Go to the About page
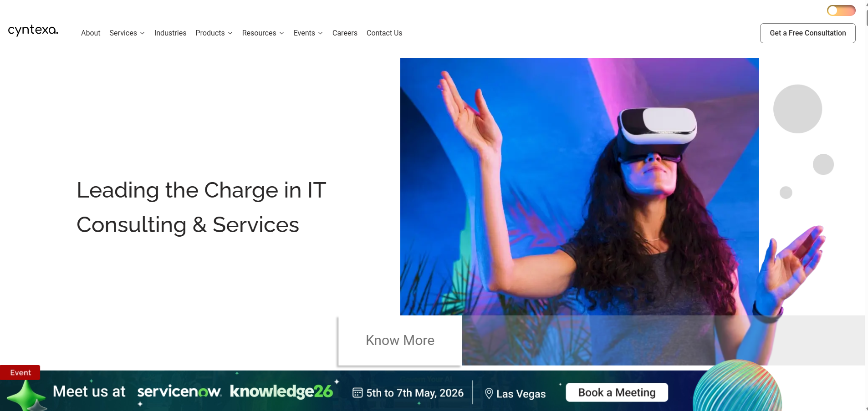The image size is (868, 411). 91,33
